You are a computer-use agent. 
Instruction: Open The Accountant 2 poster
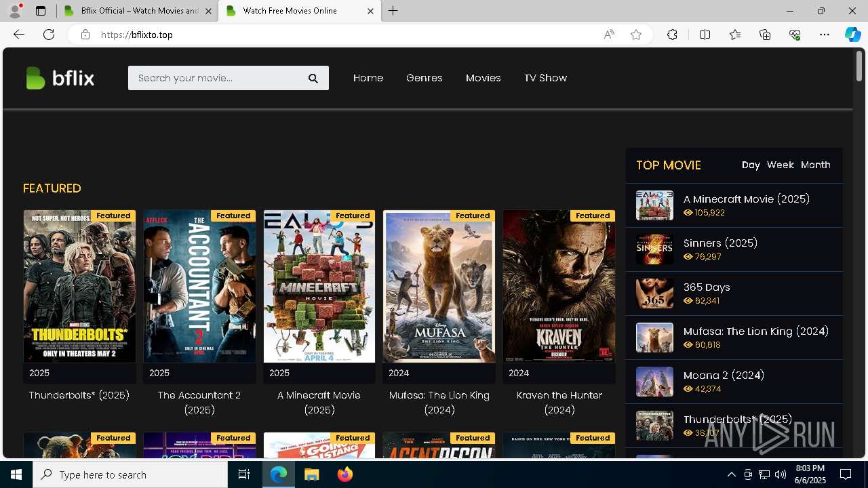199,286
